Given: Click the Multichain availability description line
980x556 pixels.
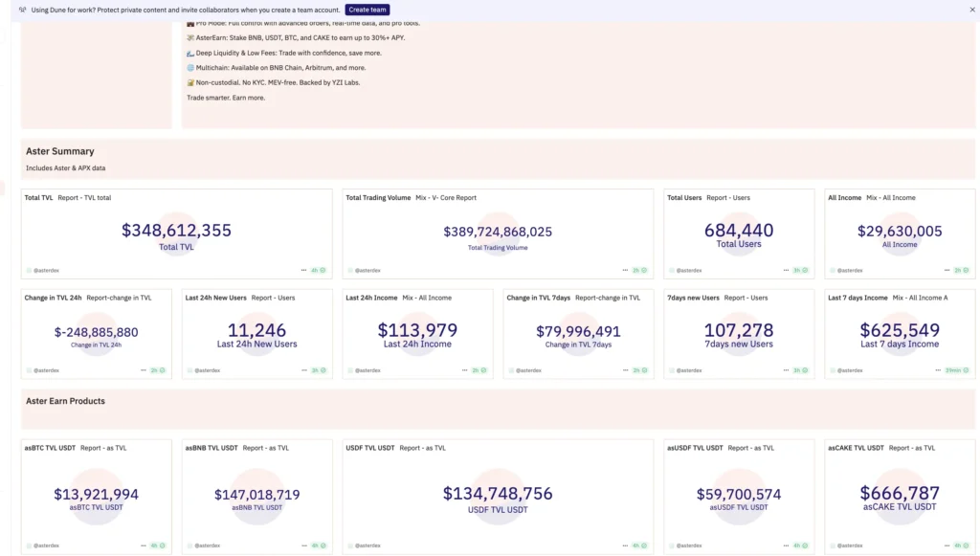Looking at the screenshot, I should (277, 68).
